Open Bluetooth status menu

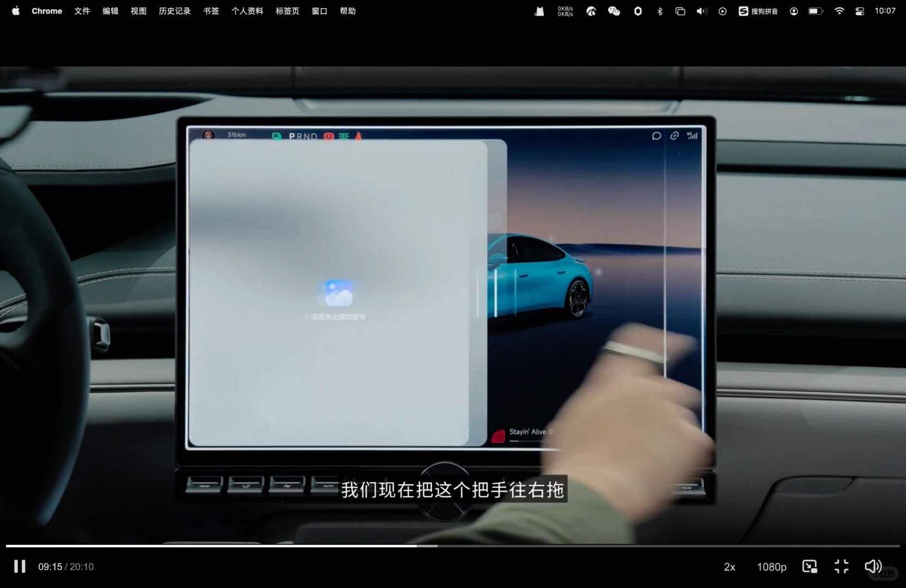coord(660,11)
